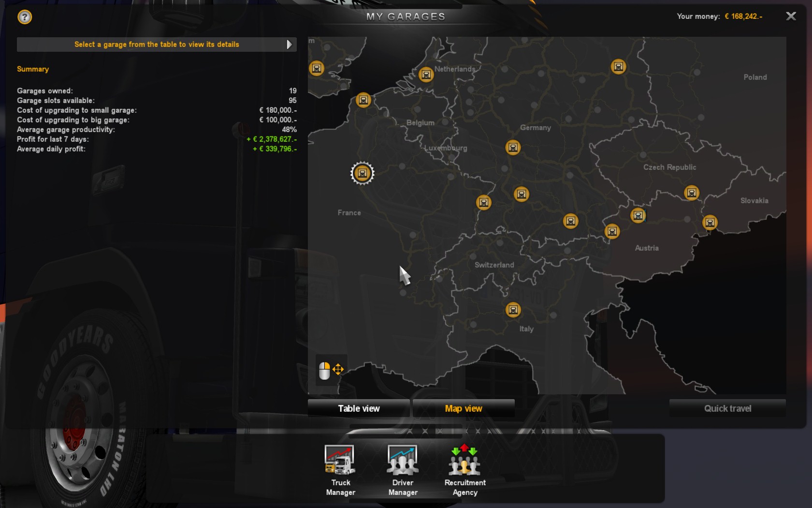Open the Driver Manager

point(403,470)
